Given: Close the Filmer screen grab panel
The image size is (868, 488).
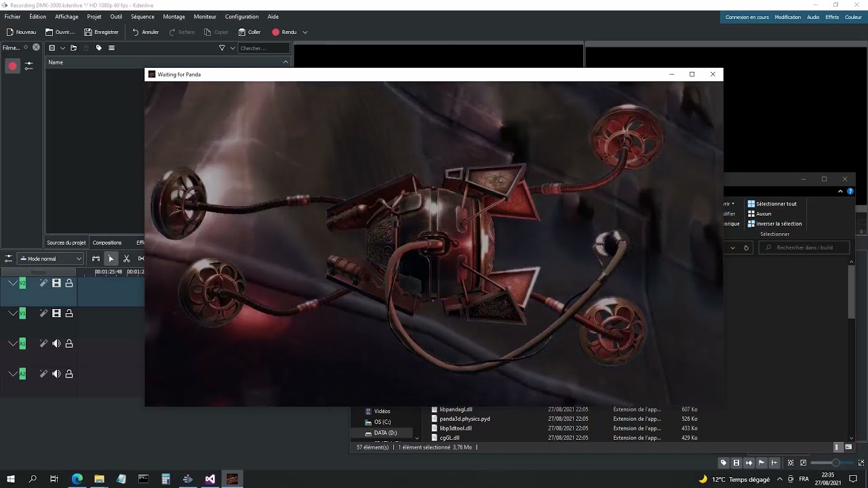Looking at the screenshot, I should point(36,47).
